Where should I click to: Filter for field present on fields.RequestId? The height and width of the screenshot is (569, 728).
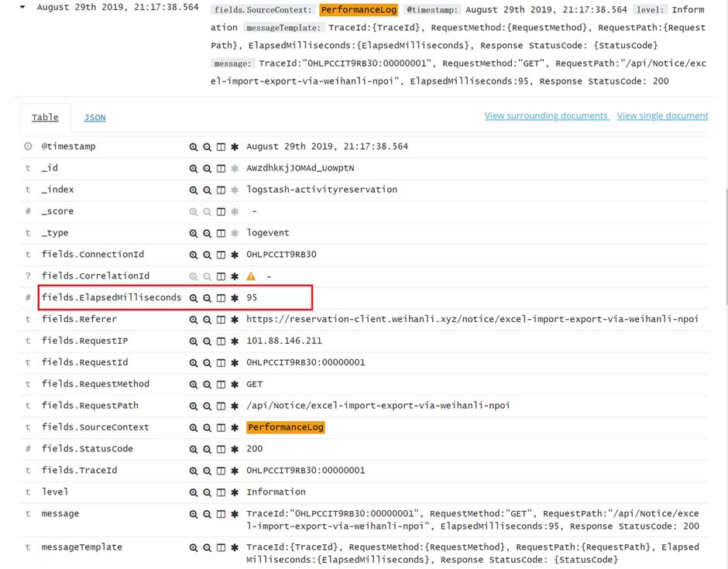pyautogui.click(x=235, y=363)
